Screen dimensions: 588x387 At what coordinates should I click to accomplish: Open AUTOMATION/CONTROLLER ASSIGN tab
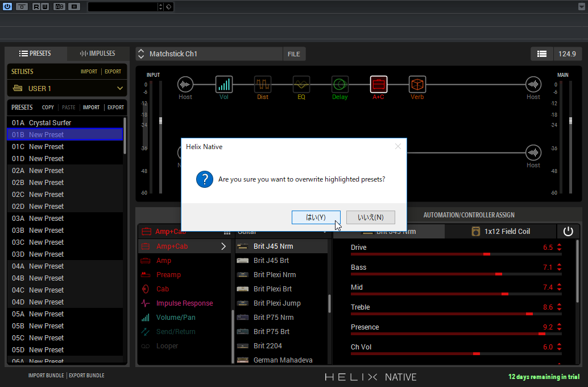click(x=469, y=215)
